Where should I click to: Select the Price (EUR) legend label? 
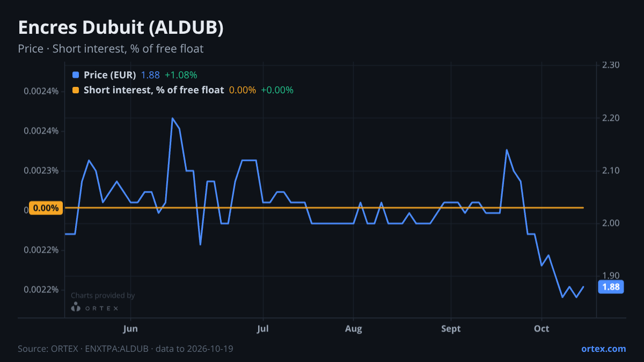point(110,75)
